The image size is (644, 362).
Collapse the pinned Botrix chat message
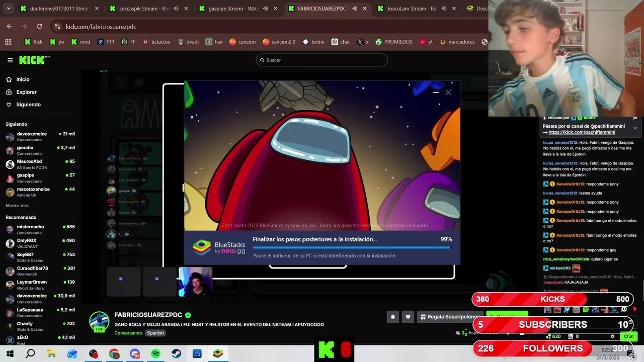(635, 128)
